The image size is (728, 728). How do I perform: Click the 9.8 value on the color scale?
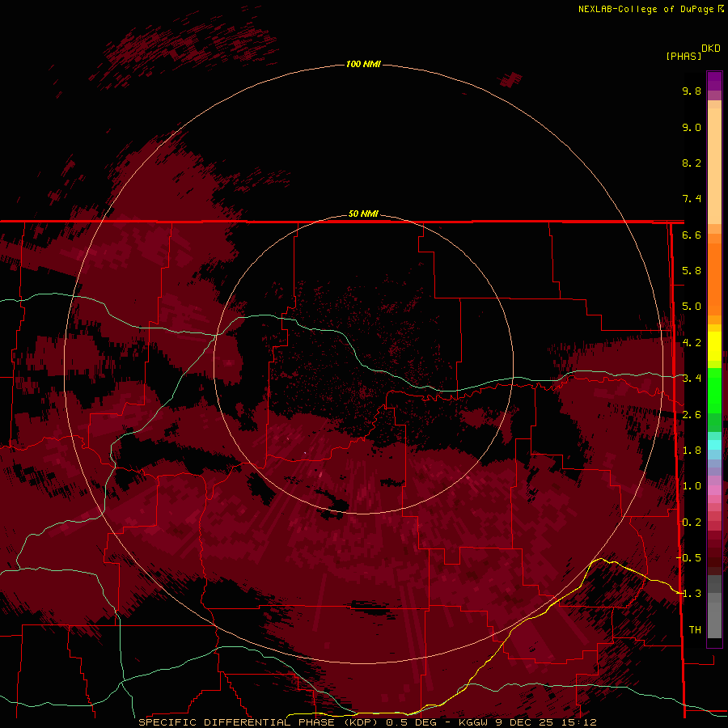[x=692, y=91]
